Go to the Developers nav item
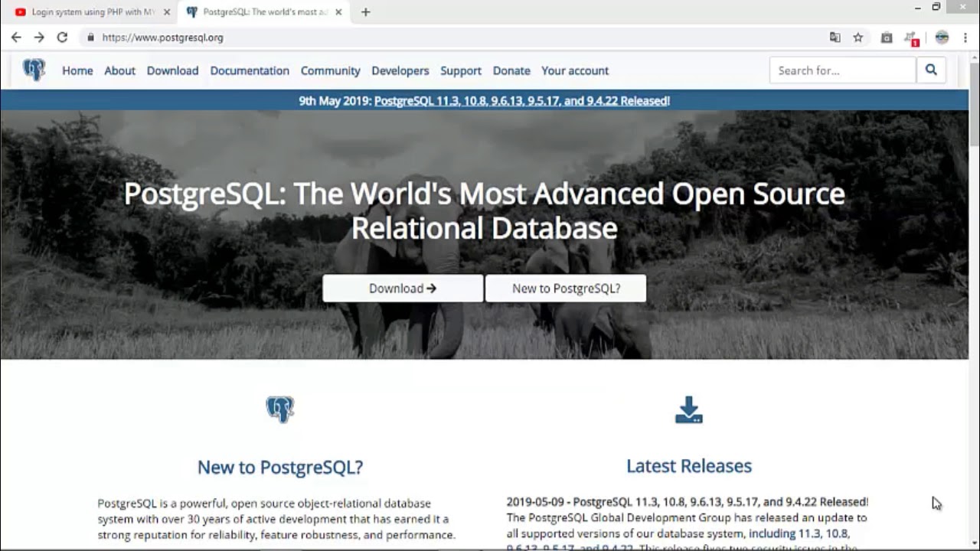The image size is (980, 551). [x=400, y=70]
